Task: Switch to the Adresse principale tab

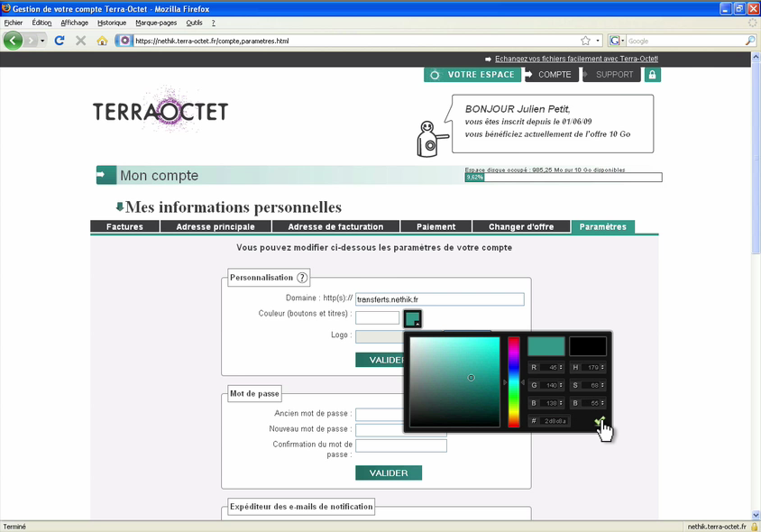Action: [x=215, y=226]
